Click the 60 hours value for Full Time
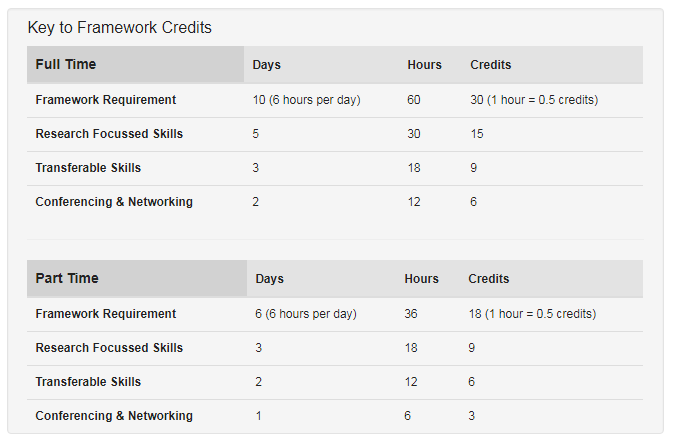Viewport: 673px width, 447px height. click(x=415, y=100)
